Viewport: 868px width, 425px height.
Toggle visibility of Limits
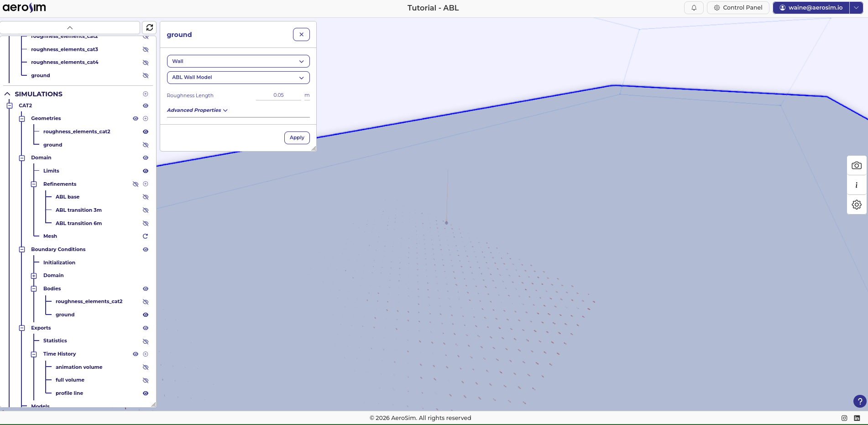(x=146, y=171)
